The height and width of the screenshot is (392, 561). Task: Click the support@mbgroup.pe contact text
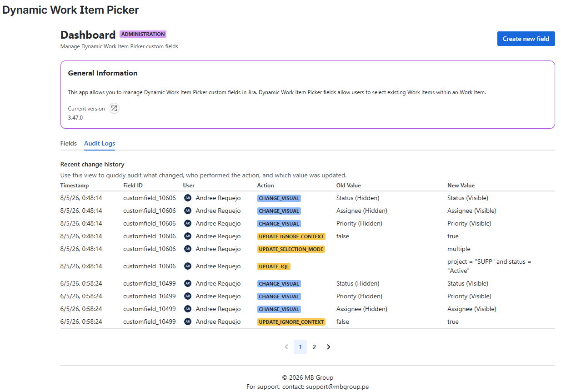pyautogui.click(x=337, y=387)
